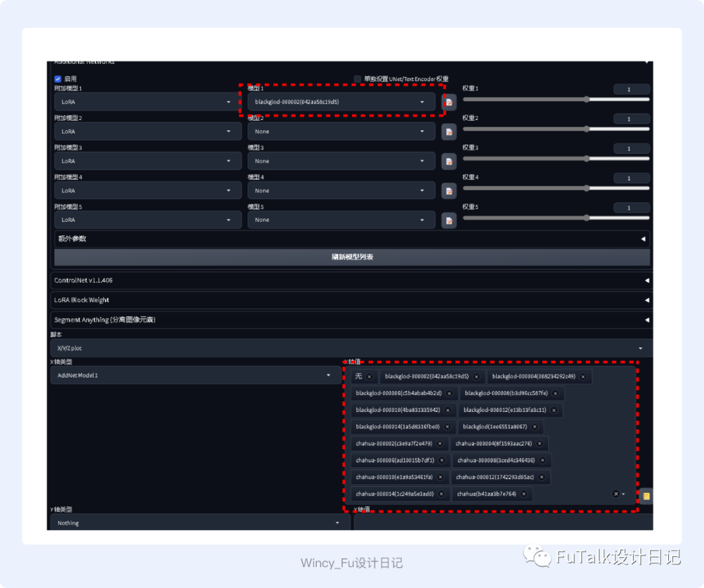The width and height of the screenshot is (704, 588).
Task: Remove blackglod-000004 tag from X values
Action: pyautogui.click(x=583, y=377)
